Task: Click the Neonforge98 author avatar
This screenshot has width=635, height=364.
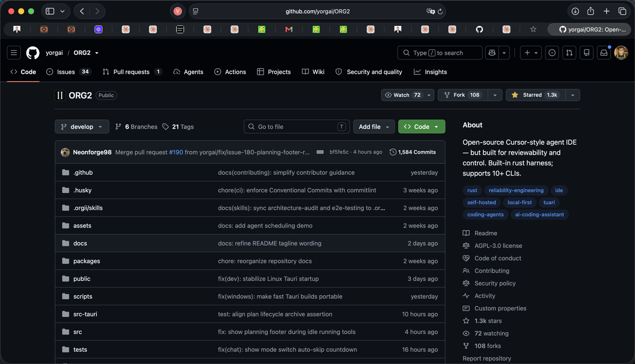Action: (x=65, y=152)
